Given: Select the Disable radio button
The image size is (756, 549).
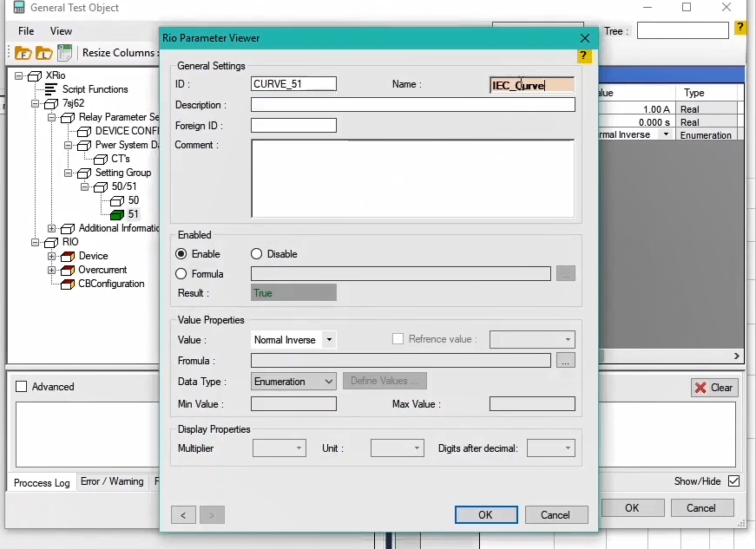Looking at the screenshot, I should point(257,254).
